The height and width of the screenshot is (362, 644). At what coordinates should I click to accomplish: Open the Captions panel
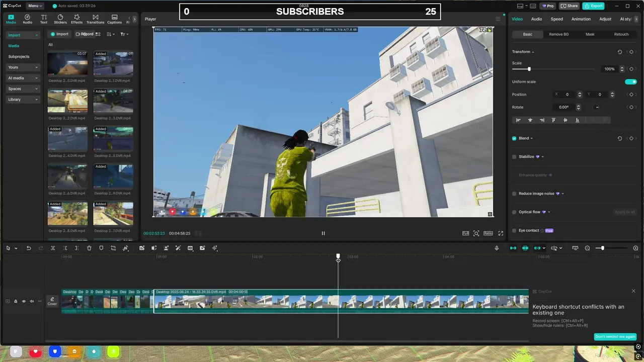coord(114,19)
